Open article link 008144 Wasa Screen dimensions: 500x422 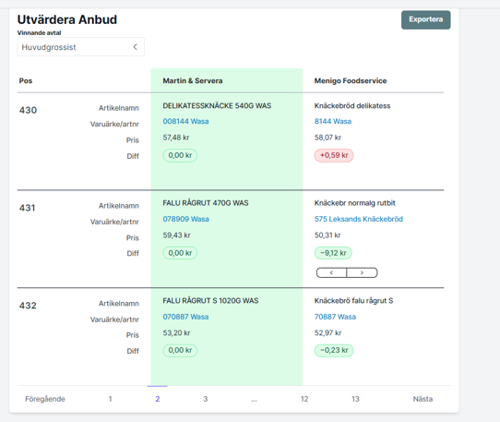tap(186, 121)
